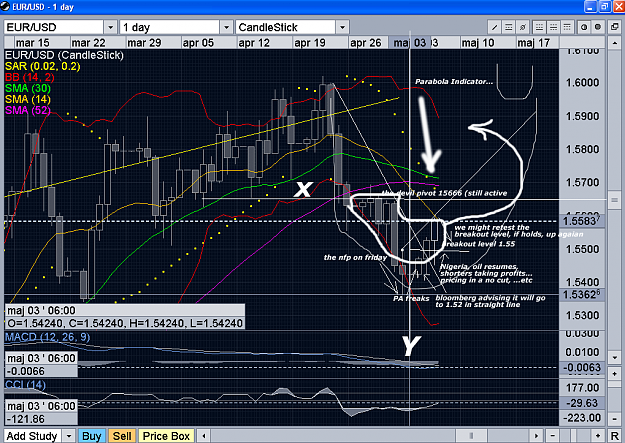This screenshot has height=443, width=625.
Task: Click the half-filled circle contrast icon
Action: (x=584, y=27)
